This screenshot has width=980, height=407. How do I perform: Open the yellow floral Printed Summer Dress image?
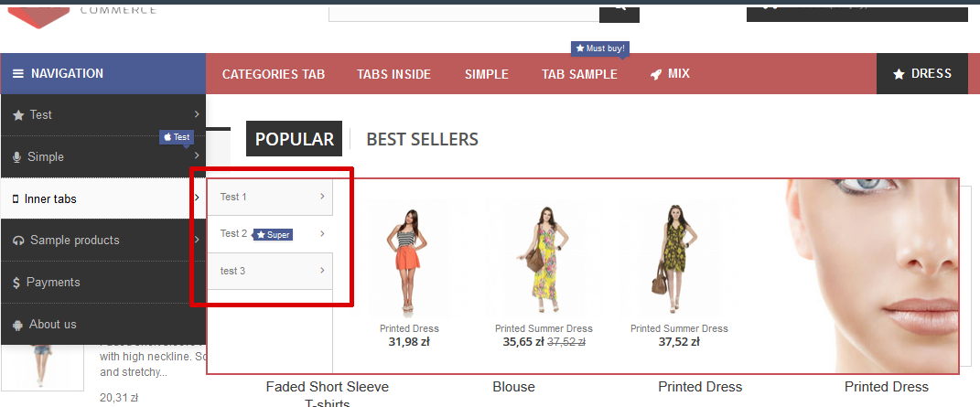pyautogui.click(x=544, y=261)
